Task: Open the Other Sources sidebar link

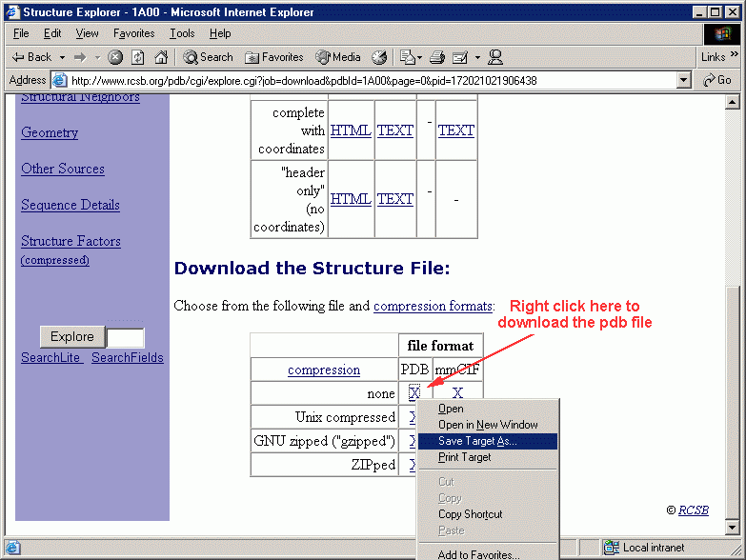Action: coord(63,169)
